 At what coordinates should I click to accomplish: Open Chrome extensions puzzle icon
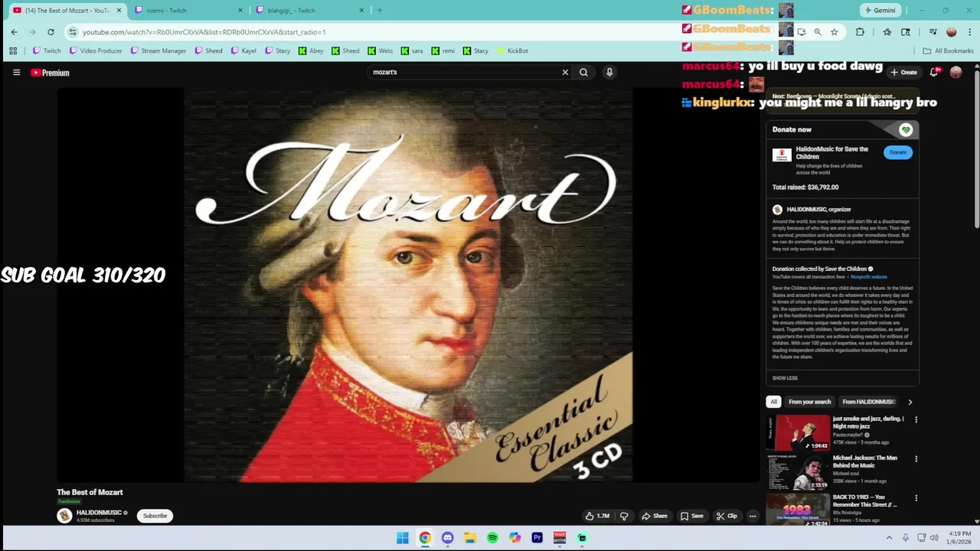[860, 32]
